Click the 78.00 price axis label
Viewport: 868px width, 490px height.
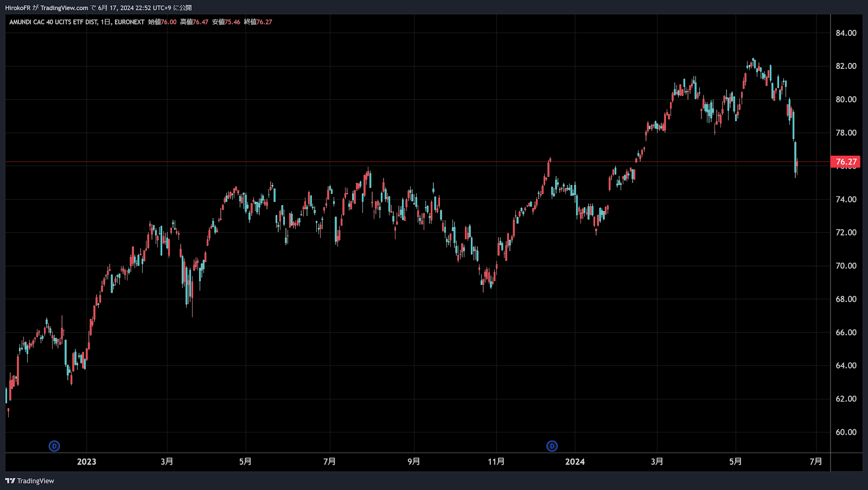click(846, 133)
